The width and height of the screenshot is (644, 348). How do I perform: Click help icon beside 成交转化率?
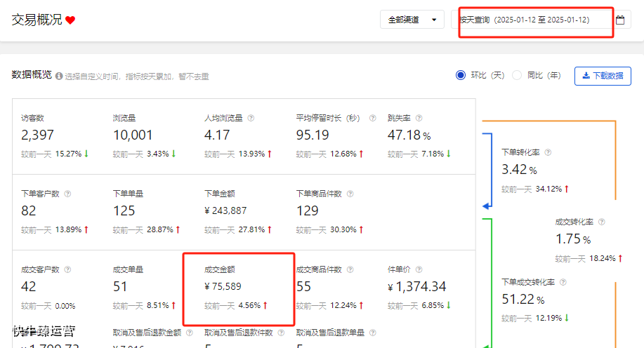pyautogui.click(x=601, y=222)
